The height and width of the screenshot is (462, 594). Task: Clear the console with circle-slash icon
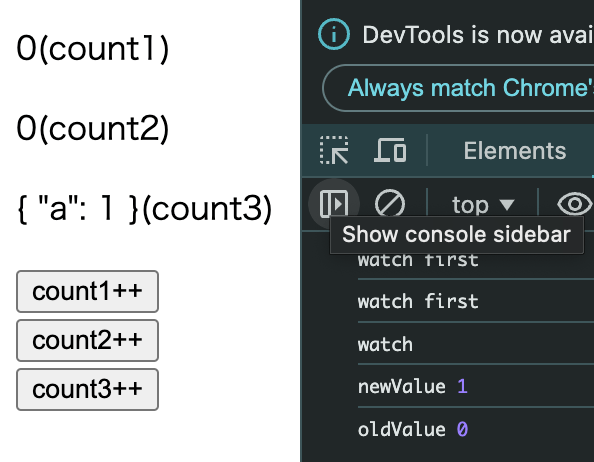point(390,204)
